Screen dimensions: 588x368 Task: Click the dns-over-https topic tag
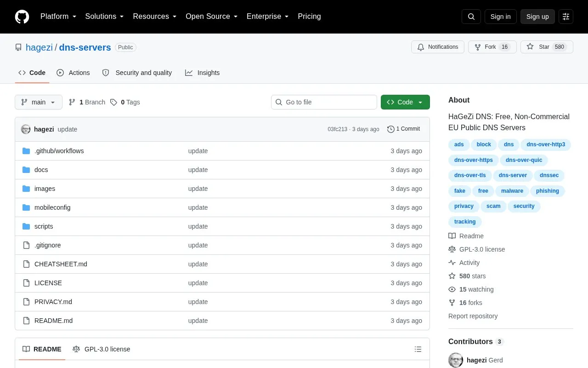(x=474, y=160)
